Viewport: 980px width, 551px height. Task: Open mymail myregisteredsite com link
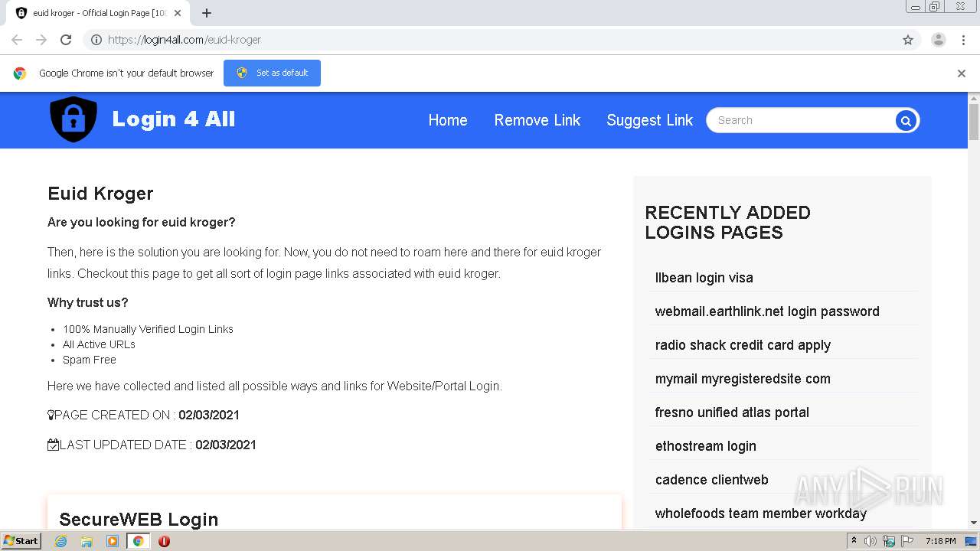click(x=743, y=379)
